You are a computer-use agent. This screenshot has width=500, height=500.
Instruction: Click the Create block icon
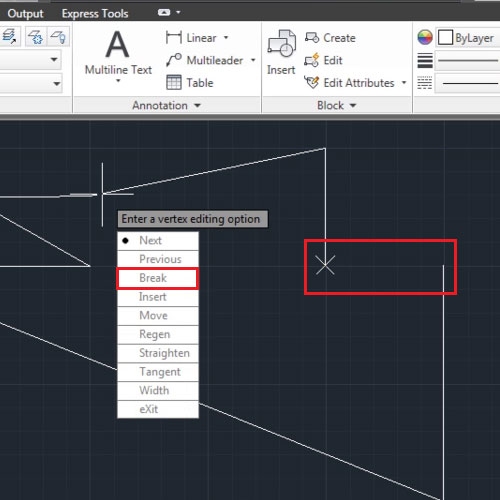click(x=312, y=38)
